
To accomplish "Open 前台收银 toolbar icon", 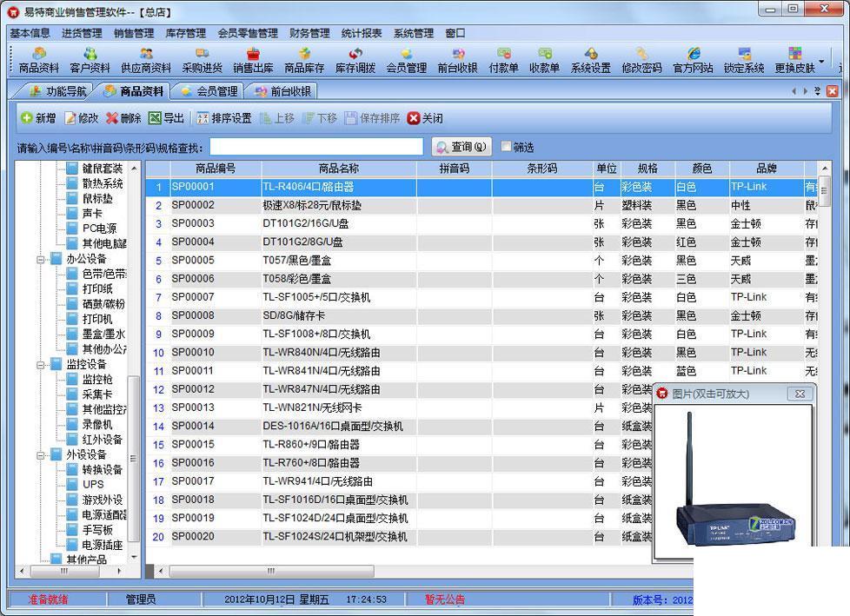I will coord(457,60).
